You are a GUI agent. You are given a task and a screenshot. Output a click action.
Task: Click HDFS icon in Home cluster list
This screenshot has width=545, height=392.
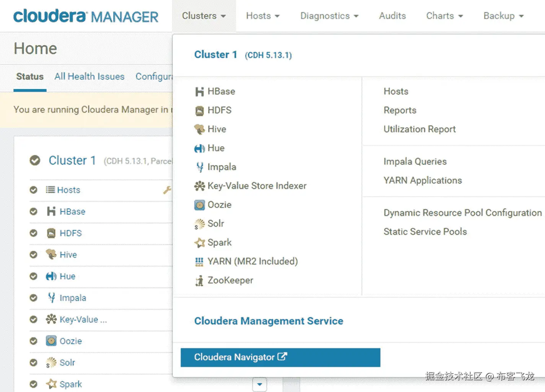tap(51, 233)
